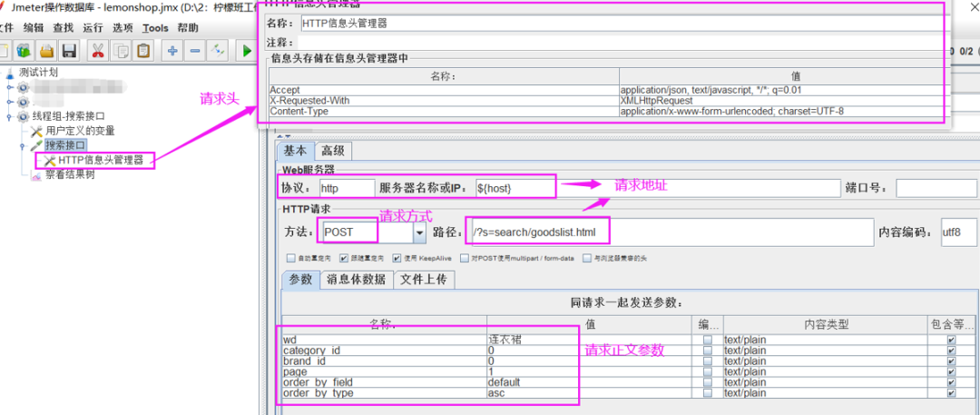Click wrench icon of HTTP信息头管理器 node
Image resolution: width=980 pixels, height=415 pixels.
click(x=49, y=161)
